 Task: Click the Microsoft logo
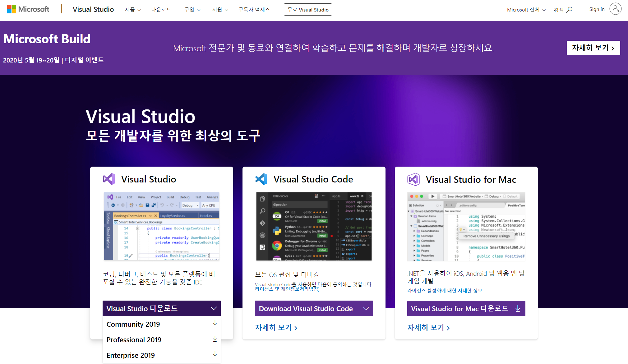pos(28,9)
